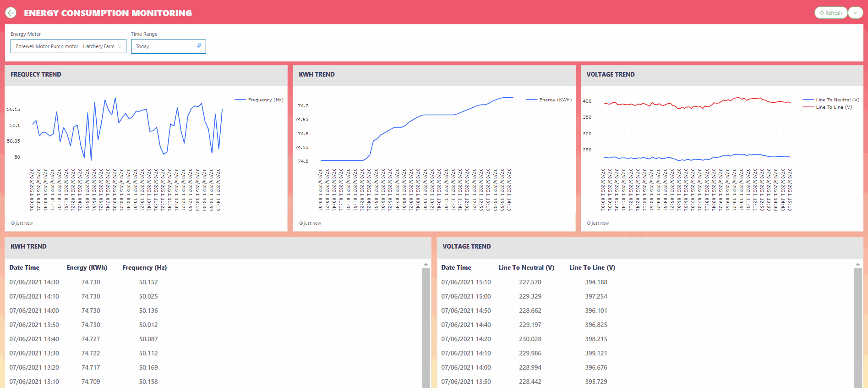Screen dimensions: 868x388
Task: Click the Refresh button
Action: [831, 13]
